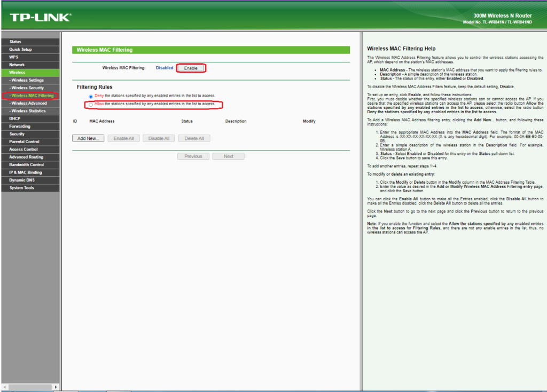
Task: Open the WPS menu item
Action: coord(30,57)
